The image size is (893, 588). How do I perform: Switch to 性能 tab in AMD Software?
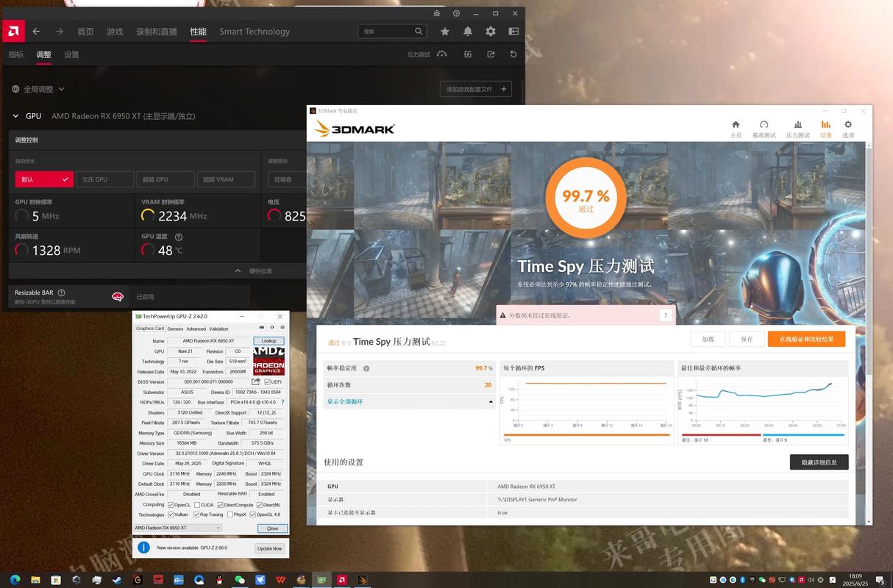198,32
